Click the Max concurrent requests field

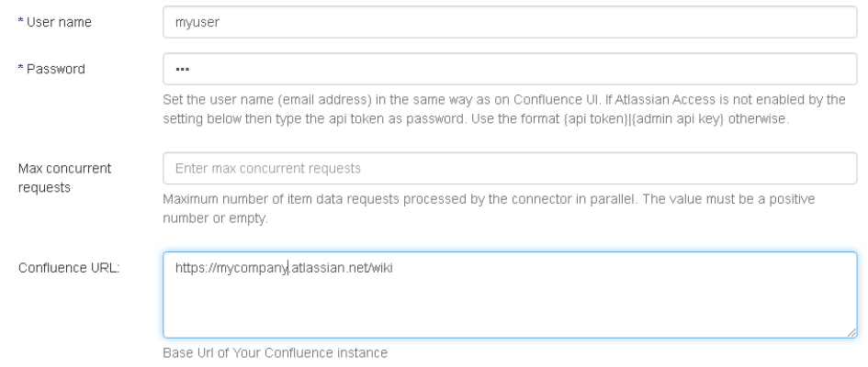pos(510,169)
